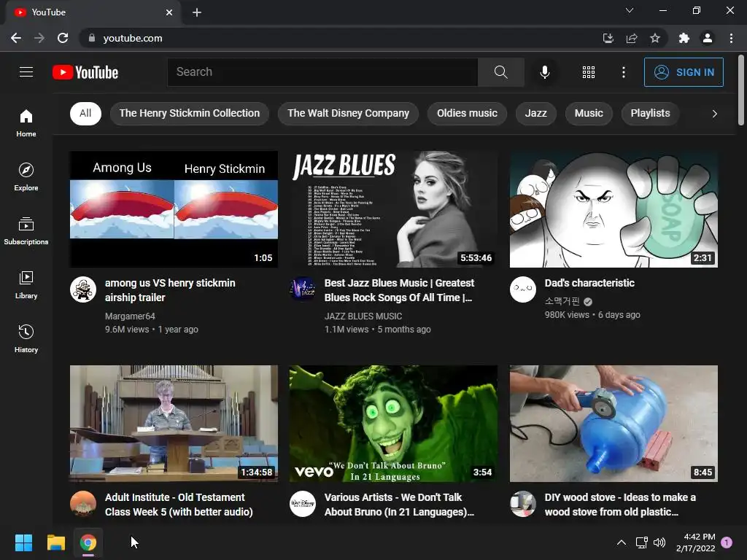Select the Playlists chip
This screenshot has width=747, height=560.
tap(650, 113)
